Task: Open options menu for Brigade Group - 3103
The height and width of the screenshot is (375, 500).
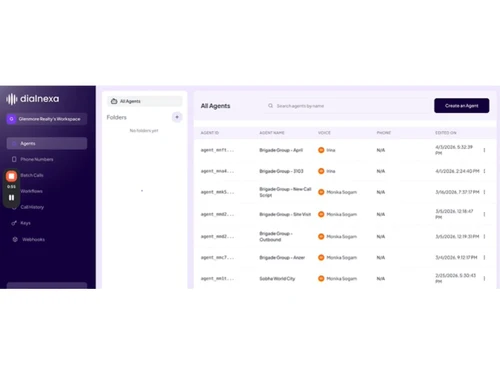Action: click(x=484, y=171)
